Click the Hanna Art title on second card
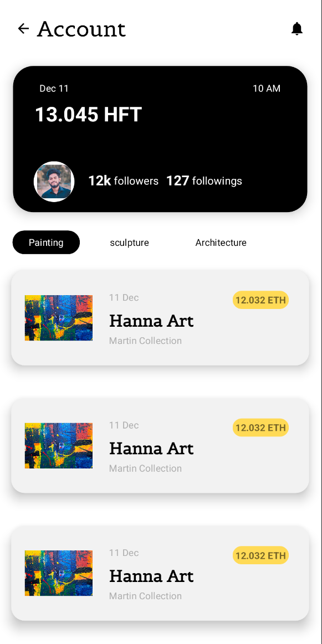The height and width of the screenshot is (644, 322). [x=151, y=448]
